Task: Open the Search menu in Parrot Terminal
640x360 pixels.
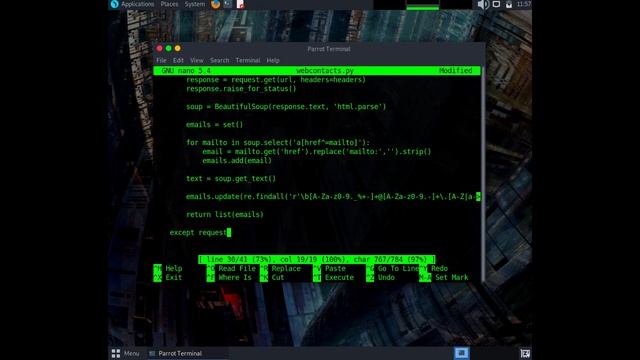Action: pos(220,60)
